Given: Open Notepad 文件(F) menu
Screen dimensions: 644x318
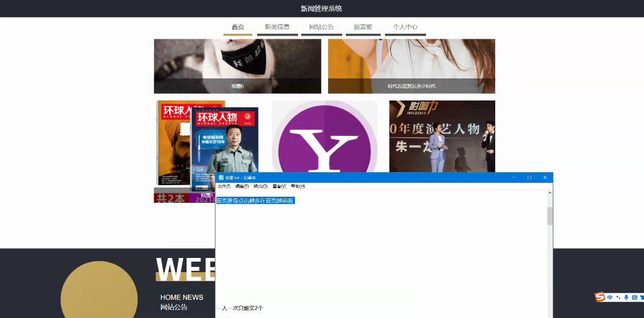Looking at the screenshot, I should tap(224, 186).
